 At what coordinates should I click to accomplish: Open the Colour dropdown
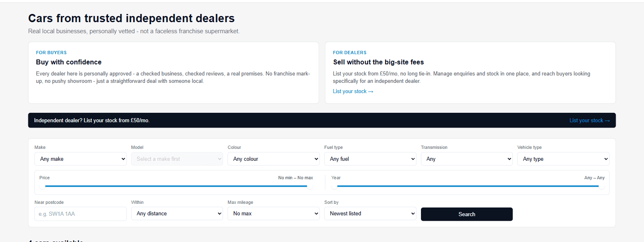(x=274, y=159)
